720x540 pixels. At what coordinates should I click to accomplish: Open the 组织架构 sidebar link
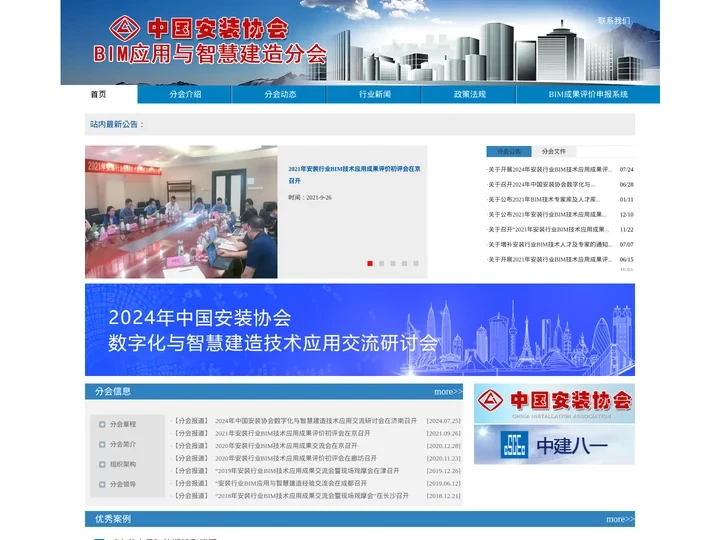pyautogui.click(x=123, y=464)
